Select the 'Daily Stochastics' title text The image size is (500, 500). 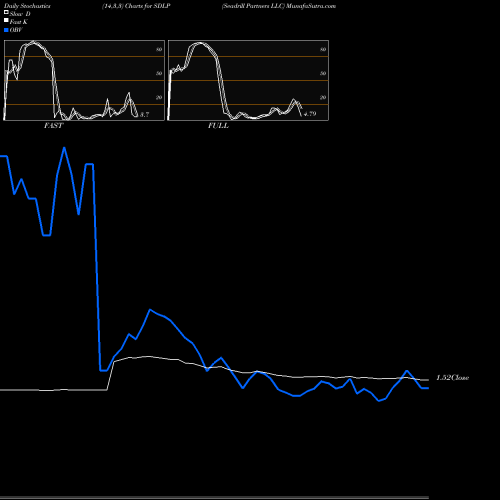27,6
